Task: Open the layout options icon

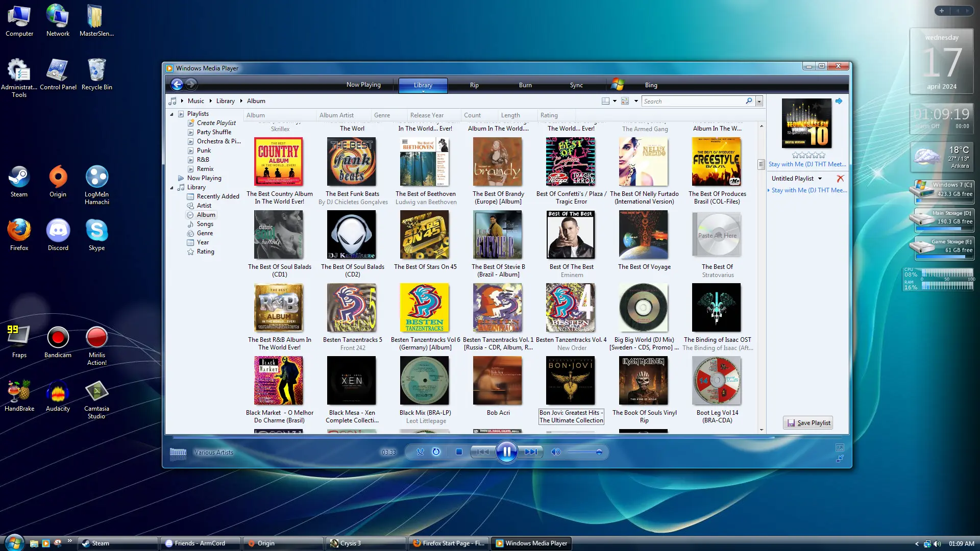Action: [x=605, y=101]
